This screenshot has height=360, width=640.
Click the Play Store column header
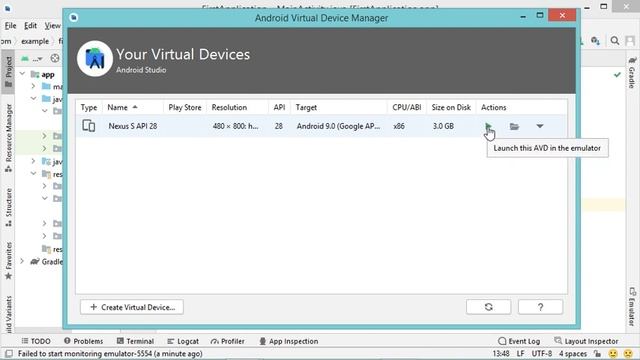pyautogui.click(x=185, y=107)
